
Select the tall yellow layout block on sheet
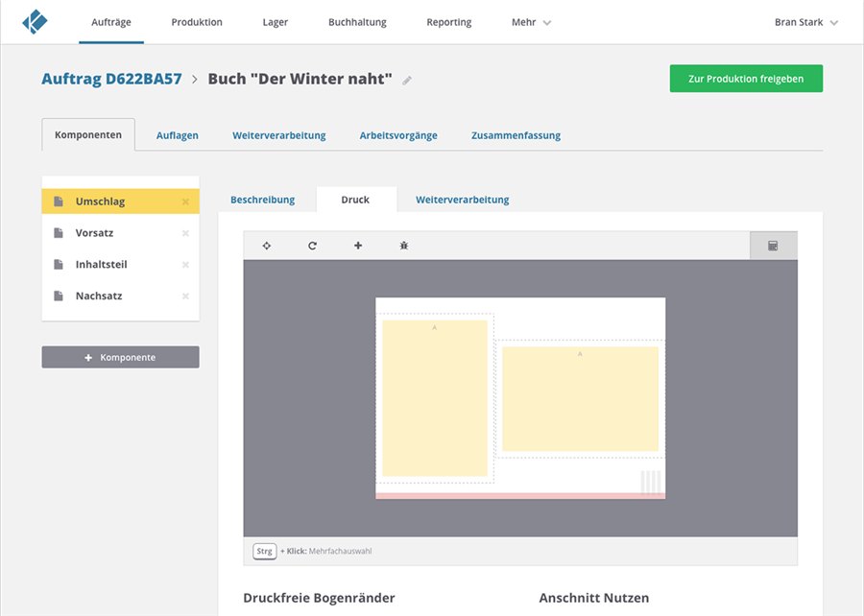pyautogui.click(x=435, y=398)
